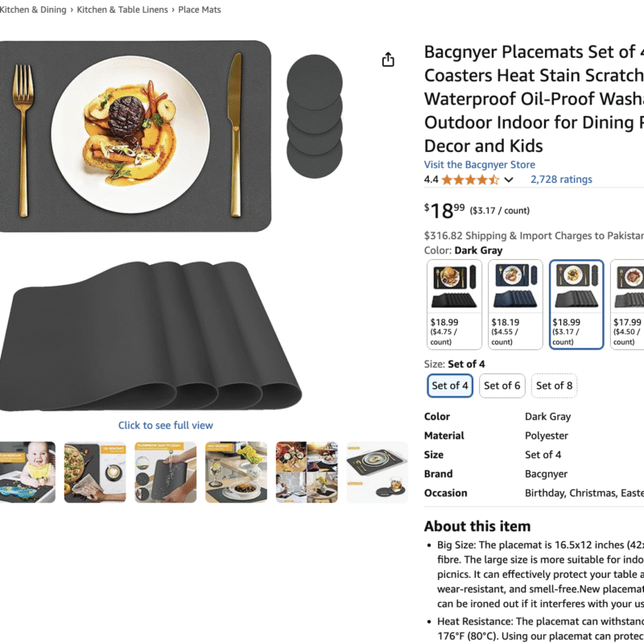View the heat resistant bowl thumbnail
Screen dimensions: 644x644
[x=236, y=473]
